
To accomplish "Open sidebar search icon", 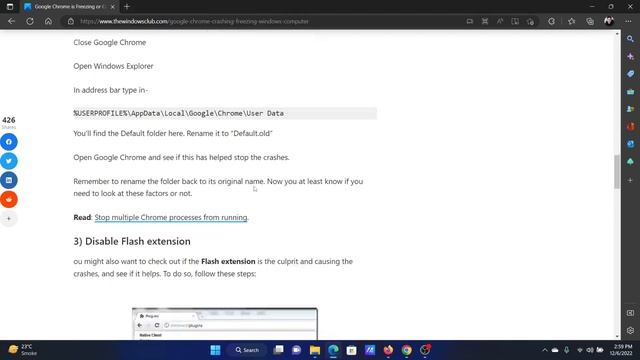I will (x=631, y=39).
